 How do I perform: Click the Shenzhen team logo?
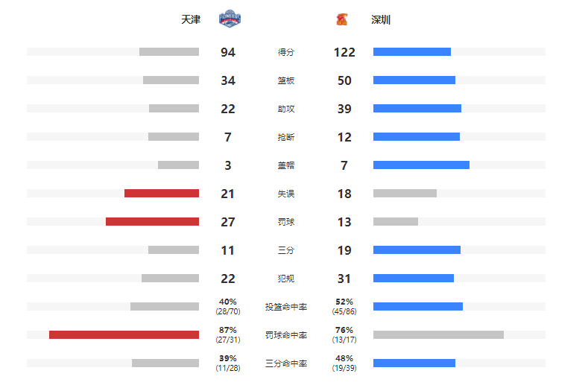coord(341,19)
